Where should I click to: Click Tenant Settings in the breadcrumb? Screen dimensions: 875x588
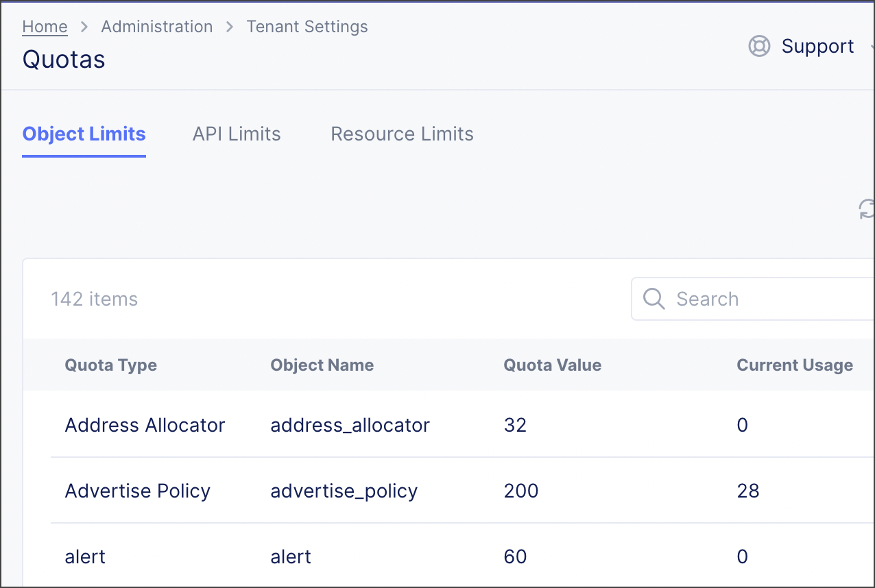pos(307,26)
